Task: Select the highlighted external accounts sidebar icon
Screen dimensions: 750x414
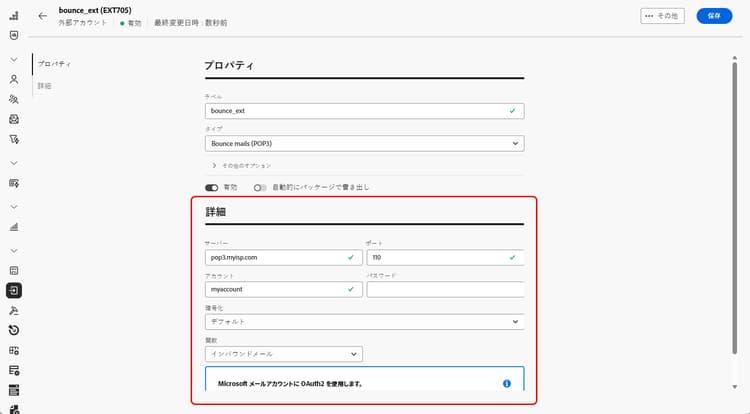Action: [x=14, y=290]
